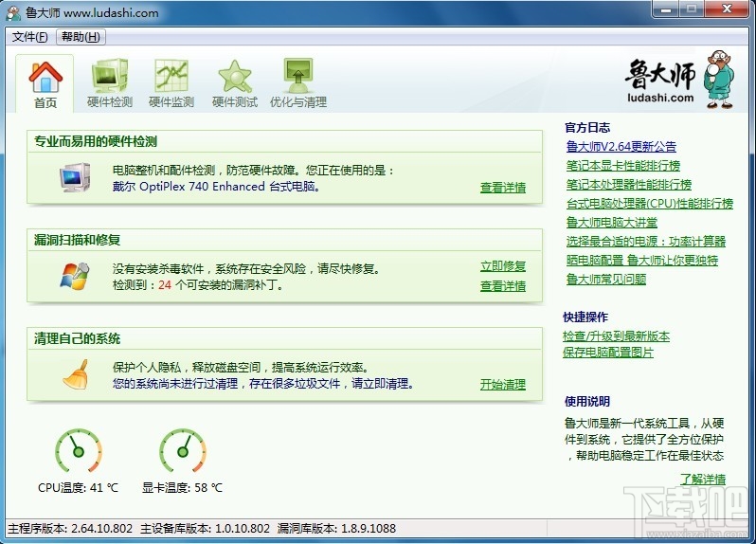Click the 鲁大师 ludashi.com logo with mascot
Screen dimensions: 756x544
pos(680,80)
